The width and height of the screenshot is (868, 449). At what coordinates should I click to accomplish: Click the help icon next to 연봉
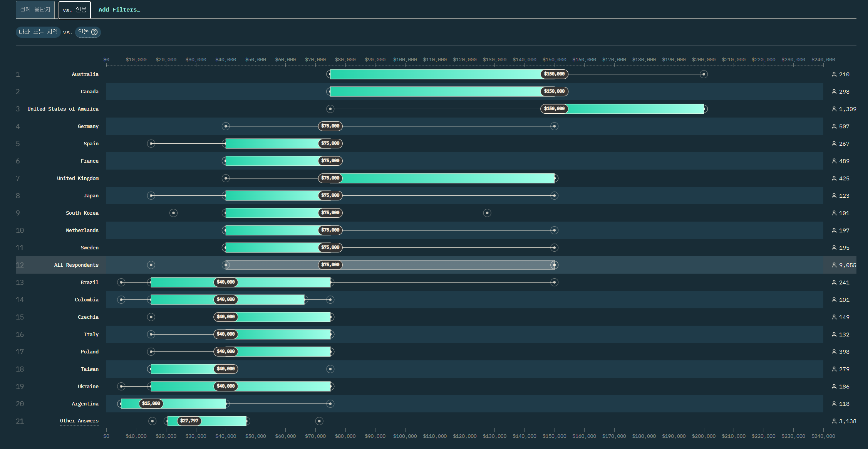[94, 32]
